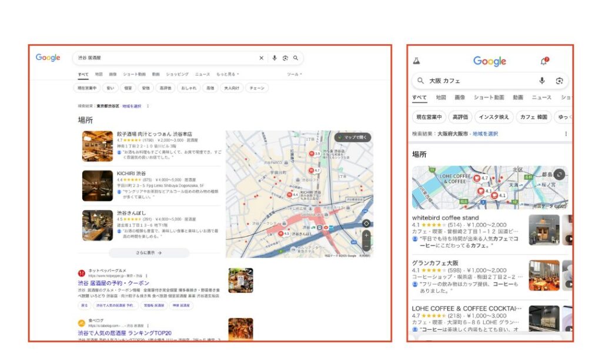Expand the もっと見る dropdown
Image resolution: width=602 pixels, height=364 pixels.
coord(228,74)
